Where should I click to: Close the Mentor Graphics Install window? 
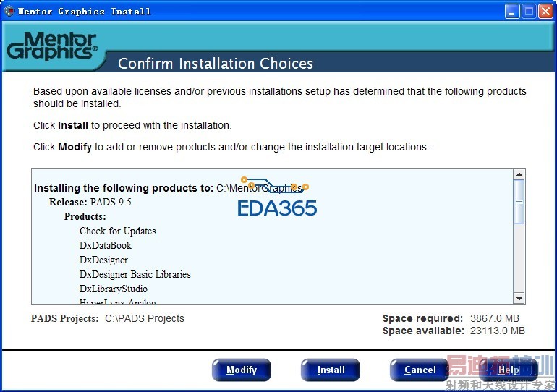coord(545,12)
